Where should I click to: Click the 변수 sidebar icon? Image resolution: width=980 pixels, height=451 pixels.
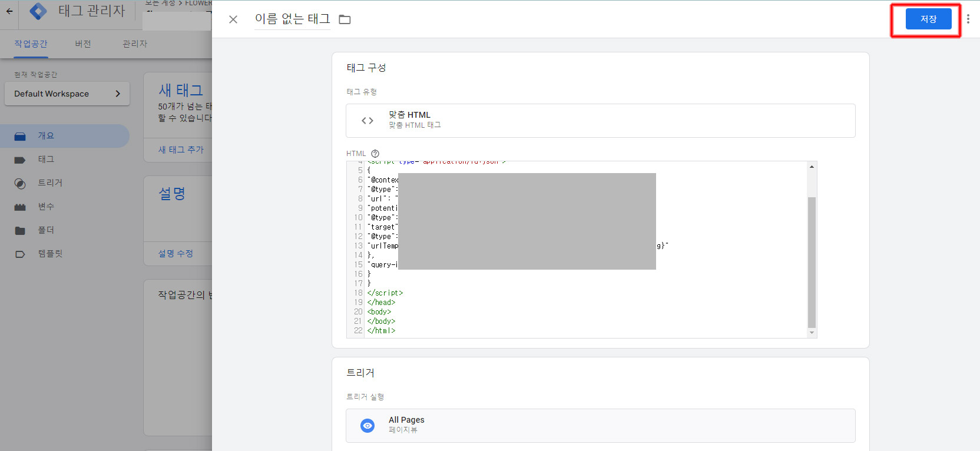pos(20,207)
